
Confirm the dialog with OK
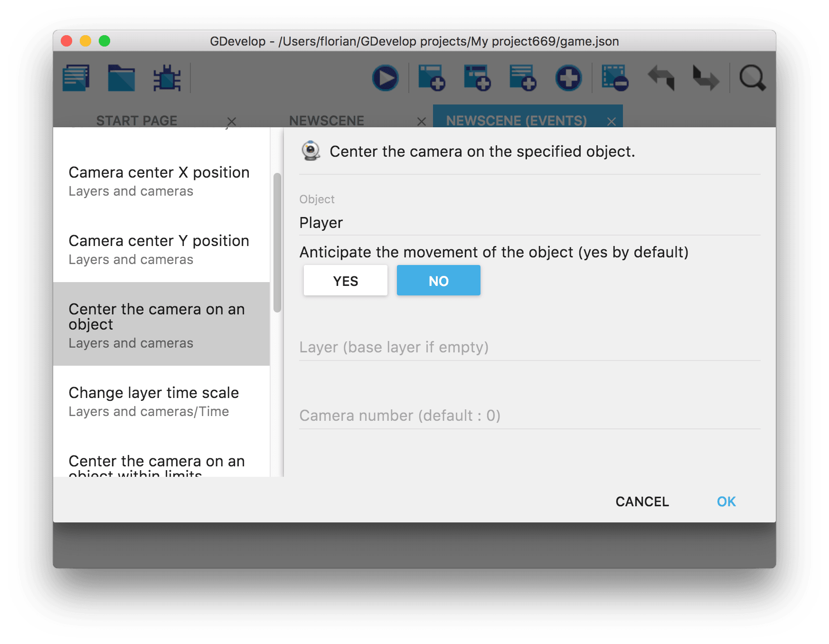click(x=726, y=502)
